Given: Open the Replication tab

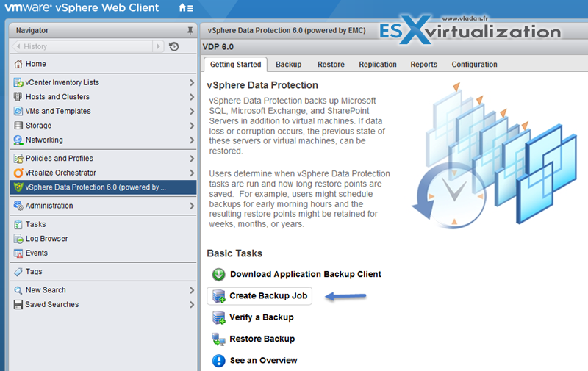Looking at the screenshot, I should click(x=378, y=65).
